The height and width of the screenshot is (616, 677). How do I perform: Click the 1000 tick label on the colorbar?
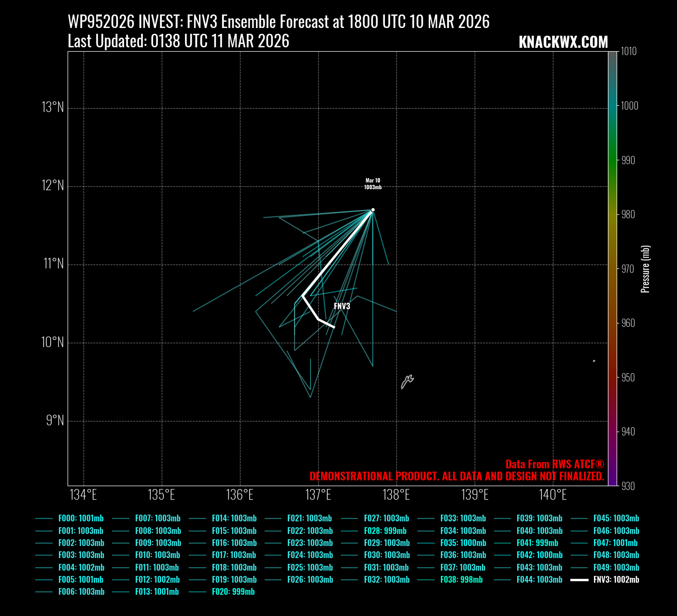pyautogui.click(x=629, y=106)
